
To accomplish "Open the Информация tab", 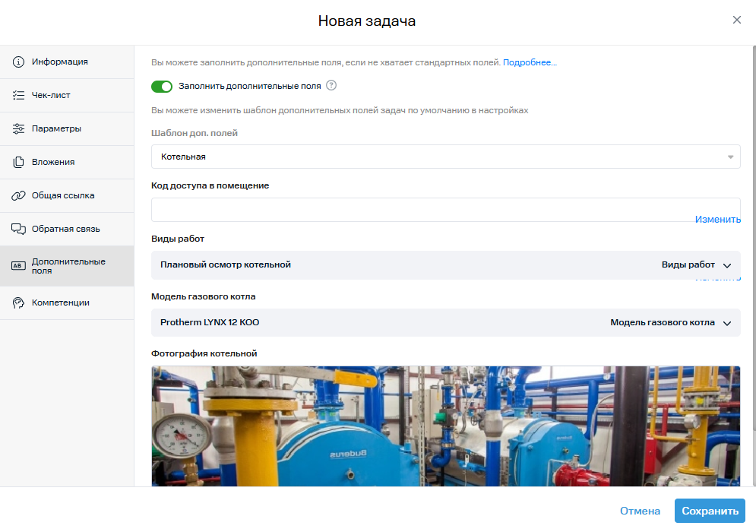I will click(59, 62).
